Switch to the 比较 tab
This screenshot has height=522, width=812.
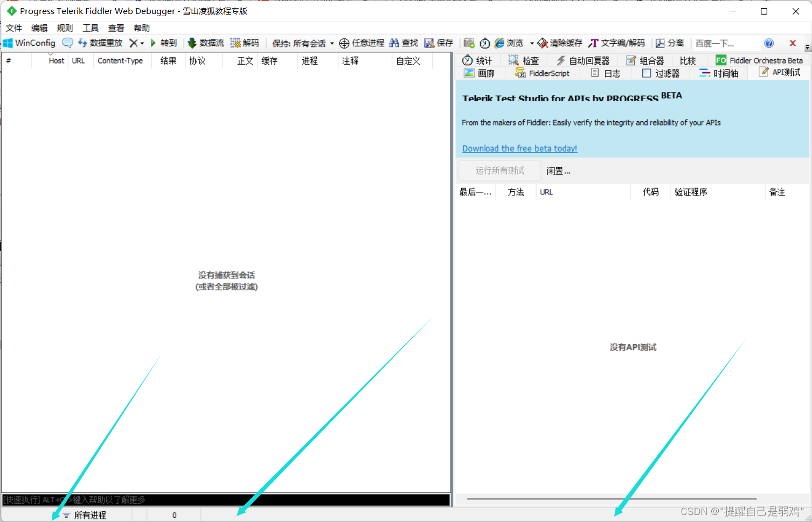click(688, 60)
